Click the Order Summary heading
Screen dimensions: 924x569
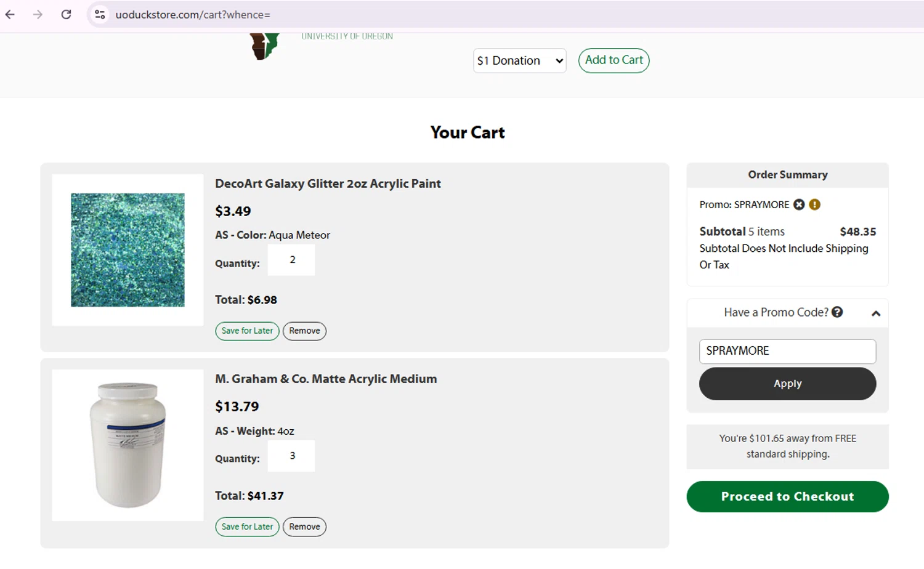[787, 175]
